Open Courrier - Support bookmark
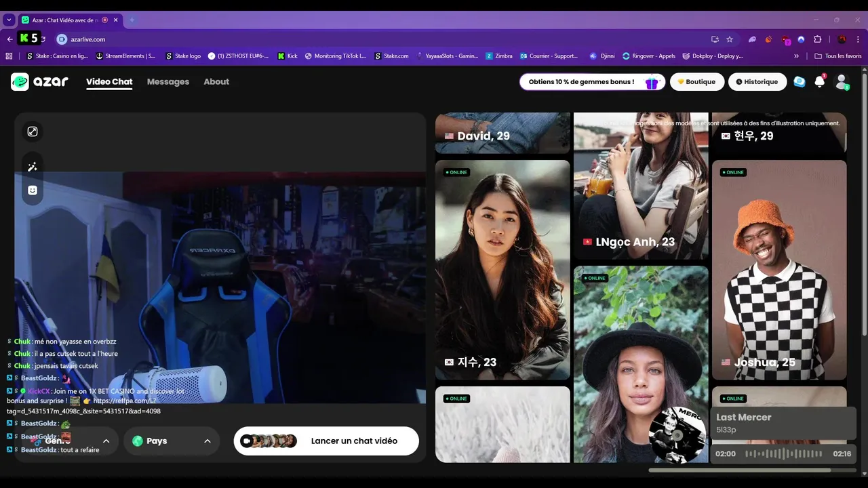868x488 pixels. tap(549, 56)
